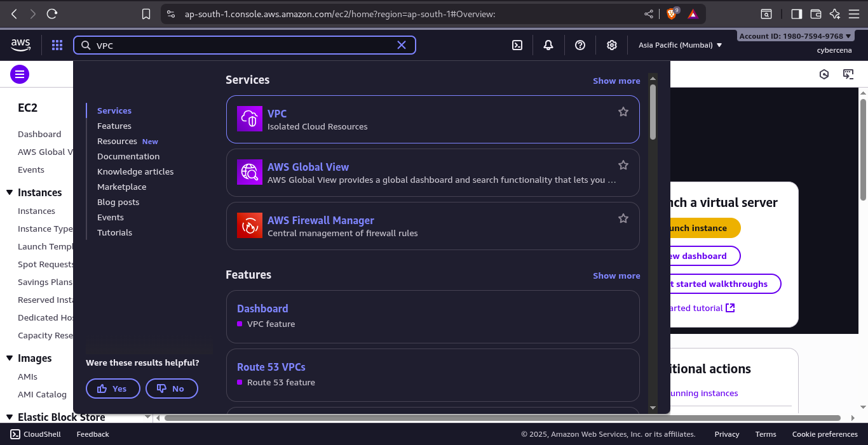The width and height of the screenshot is (868, 445).
Task: Bookmark this page in the browser
Action: click(x=146, y=14)
